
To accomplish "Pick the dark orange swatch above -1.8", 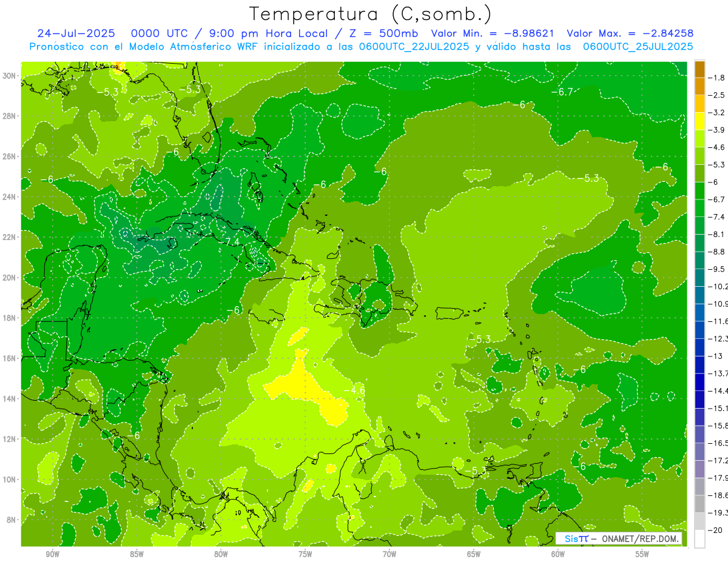I will coord(699,69).
